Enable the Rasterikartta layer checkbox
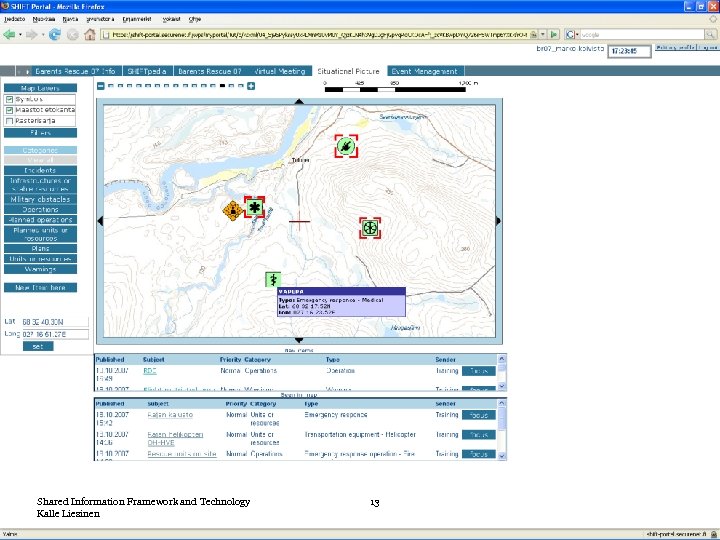The height and width of the screenshot is (540, 720). coord(9,121)
